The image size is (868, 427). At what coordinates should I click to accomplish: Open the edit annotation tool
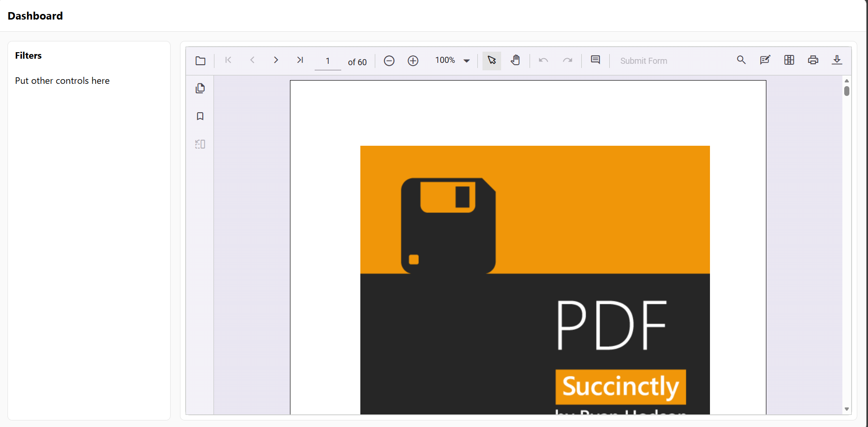[765, 60]
